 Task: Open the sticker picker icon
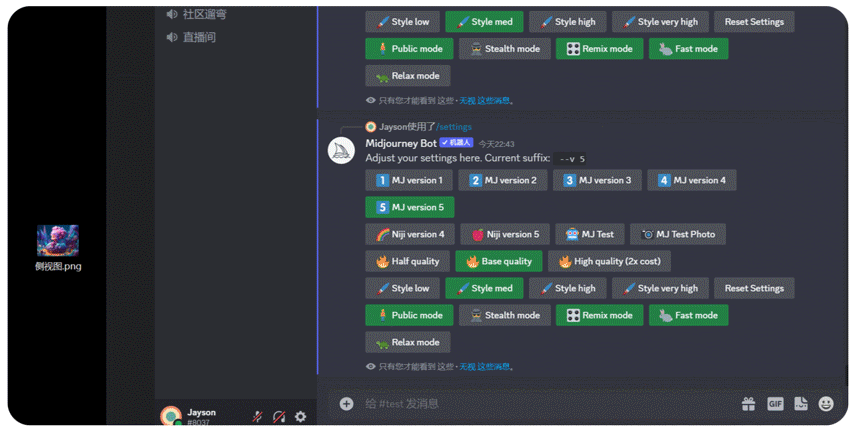[801, 404]
